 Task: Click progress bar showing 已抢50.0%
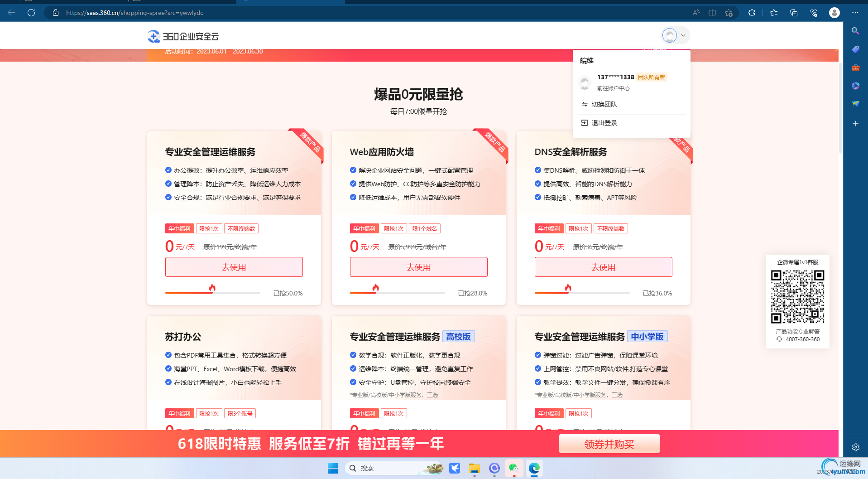click(213, 293)
